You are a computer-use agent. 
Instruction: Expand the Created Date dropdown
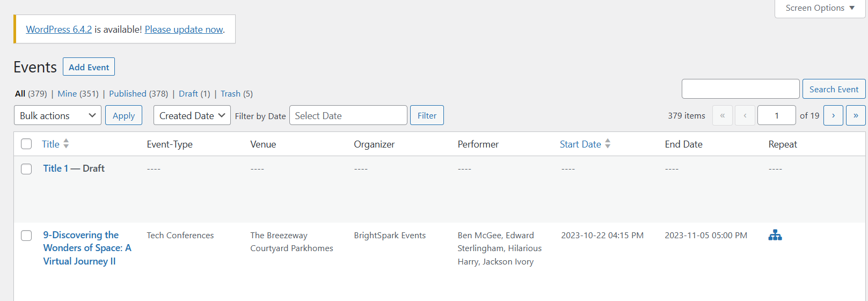192,115
